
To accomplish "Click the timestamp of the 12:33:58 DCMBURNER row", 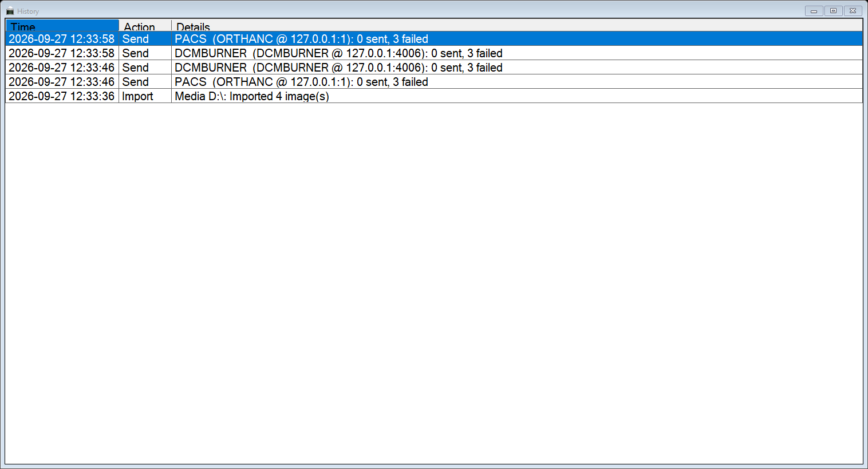I will 62,53.
